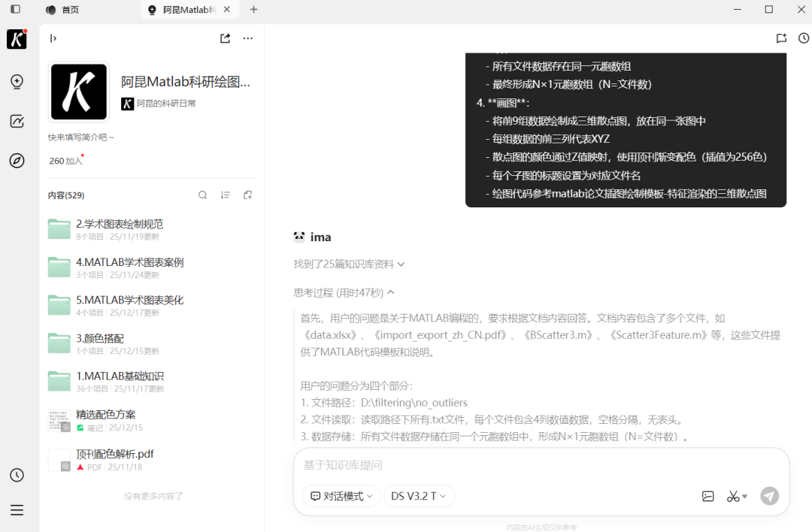Screen dimensions: 812x532
Task: Click the 内容由AI生成仅供参考 disclaimer
Action: tap(541, 527)
